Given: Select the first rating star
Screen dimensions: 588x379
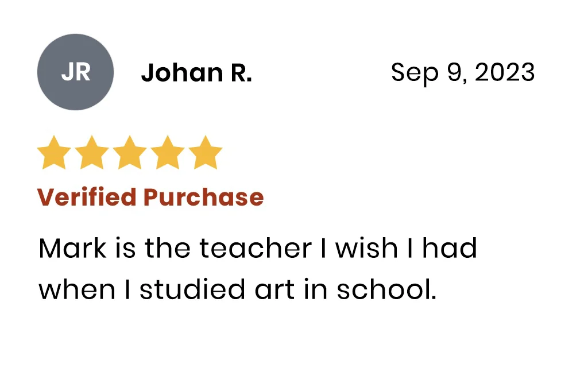Looking at the screenshot, I should coord(54,153).
